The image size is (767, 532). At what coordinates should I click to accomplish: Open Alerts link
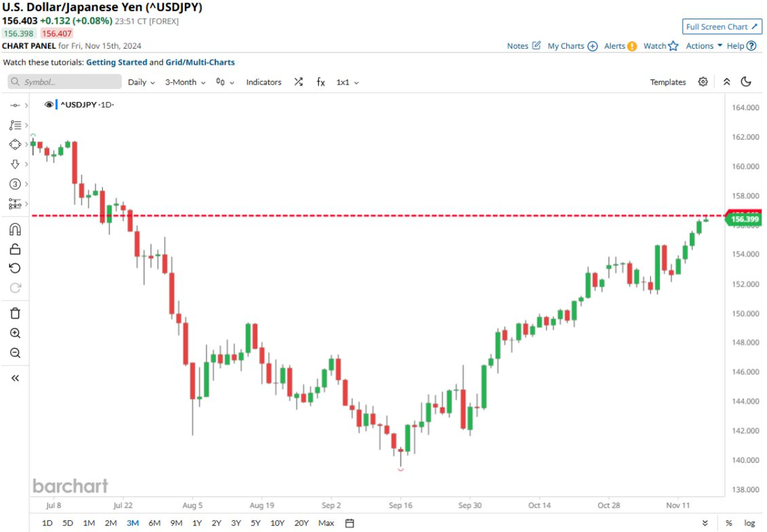pyautogui.click(x=620, y=46)
